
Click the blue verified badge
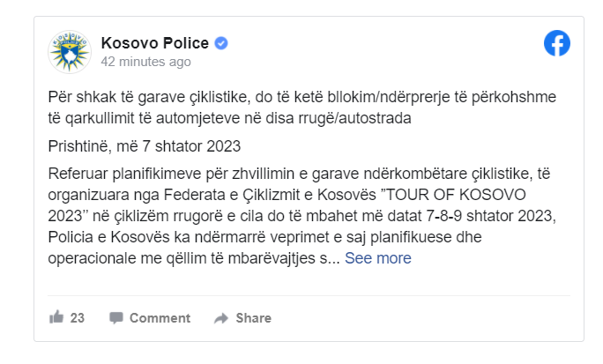pyautogui.click(x=220, y=43)
